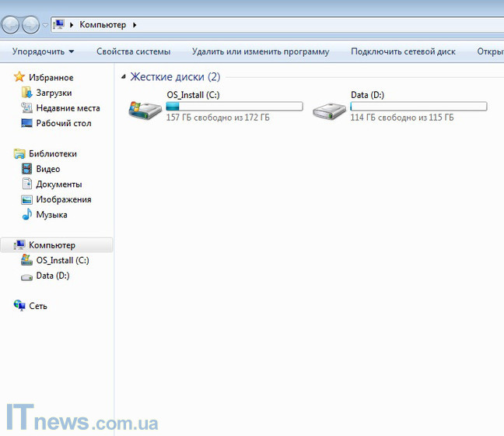Viewport: 504px width, 436px height.
Task: Click the Сеть network icon
Action: [x=19, y=306]
